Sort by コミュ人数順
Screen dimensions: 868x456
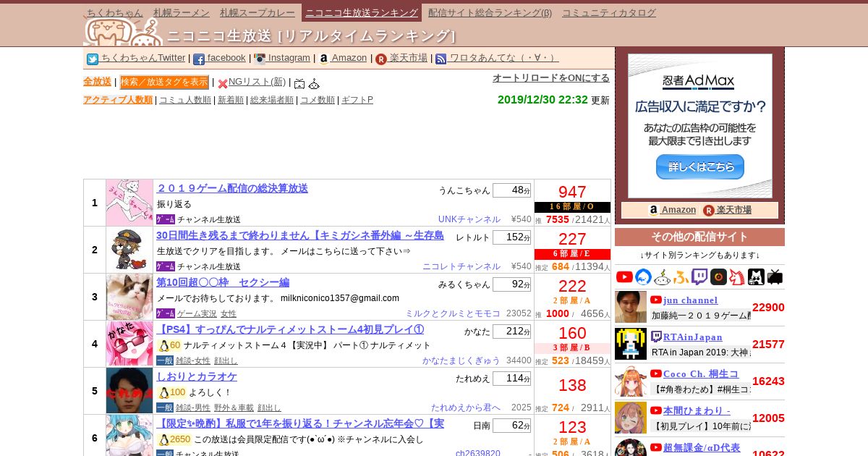[185, 100]
